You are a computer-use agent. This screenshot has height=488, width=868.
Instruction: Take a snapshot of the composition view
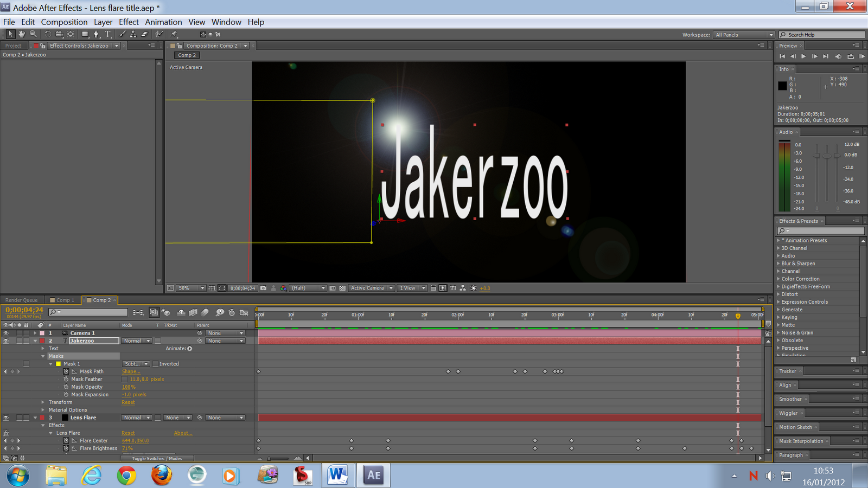coord(264,288)
